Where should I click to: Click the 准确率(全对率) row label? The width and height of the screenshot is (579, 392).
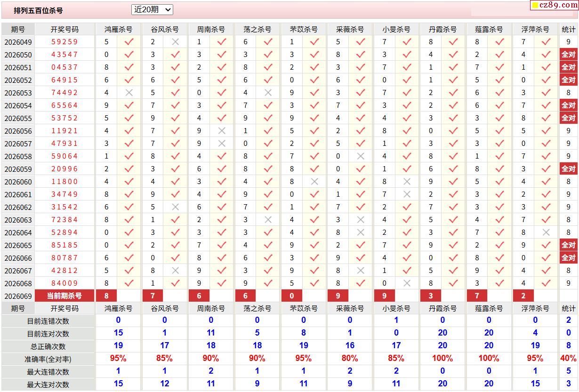click(x=48, y=359)
